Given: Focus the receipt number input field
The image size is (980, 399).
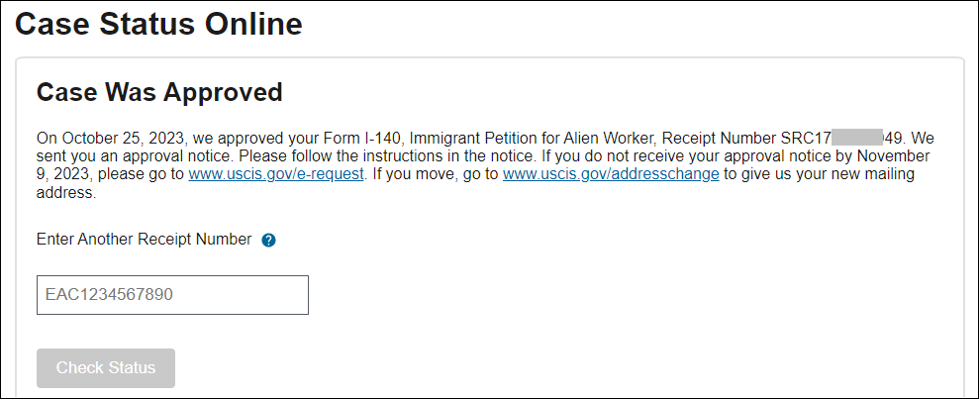Looking at the screenshot, I should [172, 295].
